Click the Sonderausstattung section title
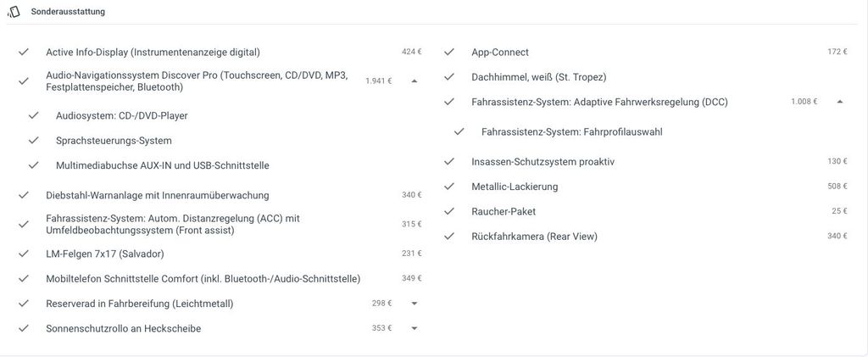868x357 pixels. pyautogui.click(x=68, y=12)
